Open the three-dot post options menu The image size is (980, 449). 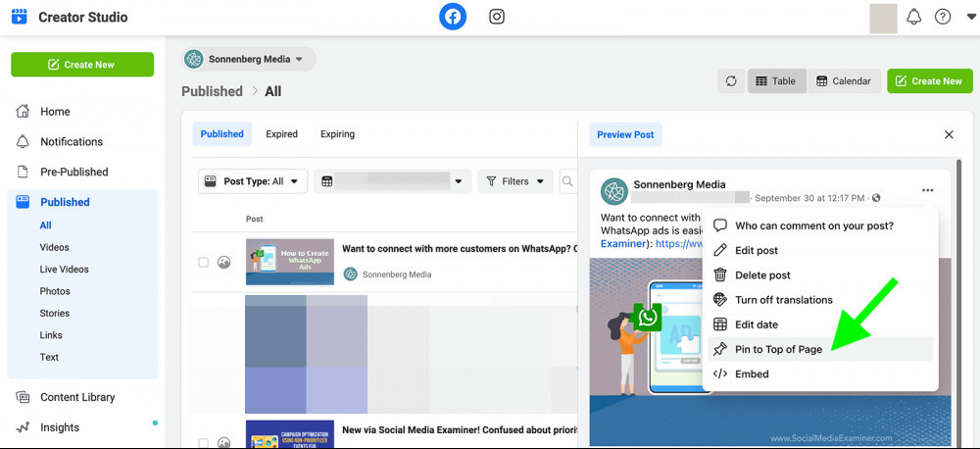[927, 190]
